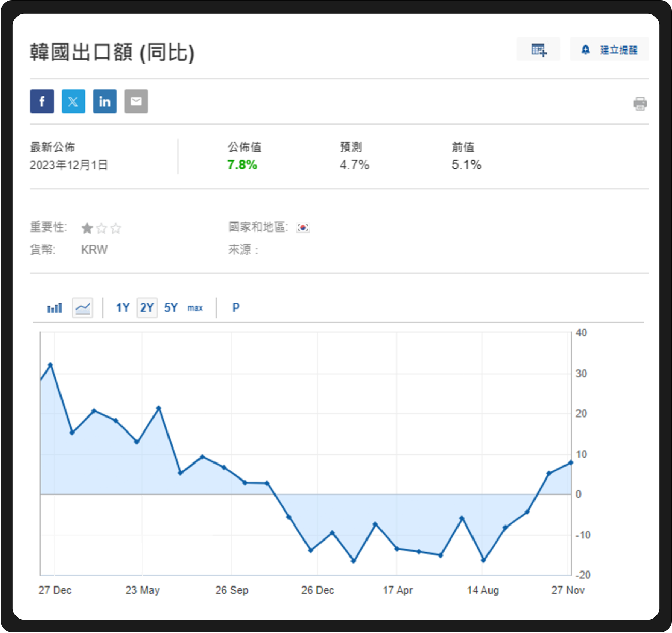Add the event to calendar

(539, 49)
